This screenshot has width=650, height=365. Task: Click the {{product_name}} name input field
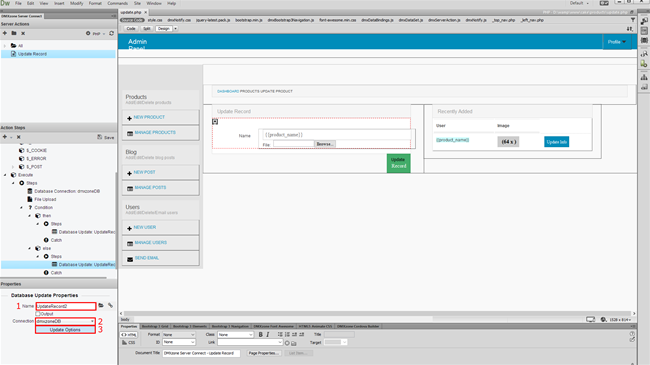[337, 135]
